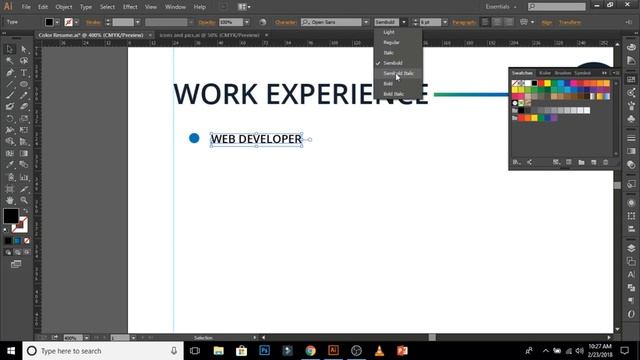Align text right in control bar
This screenshot has height=360, width=640.
pos(509,22)
